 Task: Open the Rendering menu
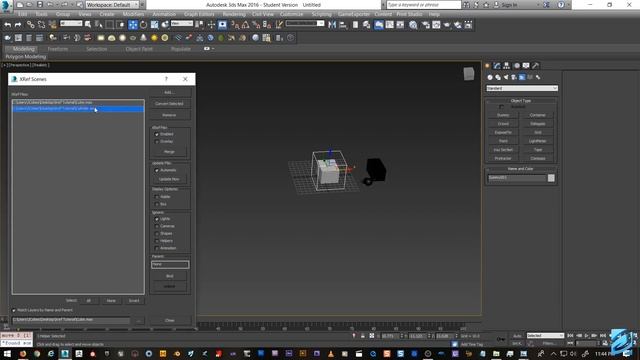coord(234,14)
